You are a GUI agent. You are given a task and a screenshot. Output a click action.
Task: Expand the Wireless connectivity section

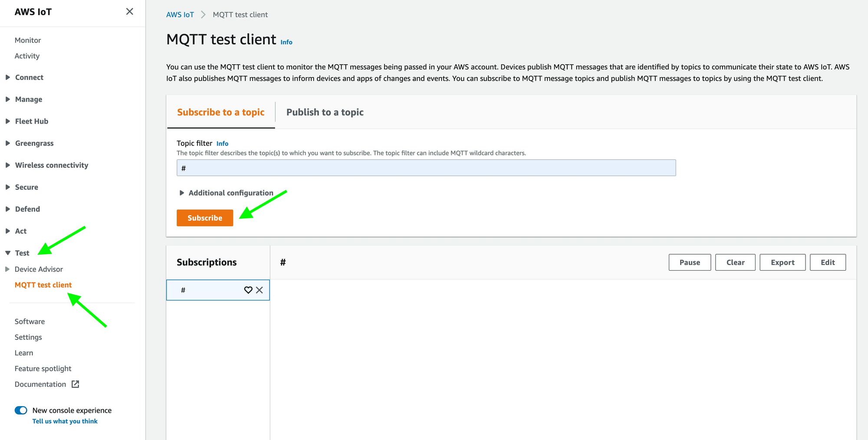[8, 165]
